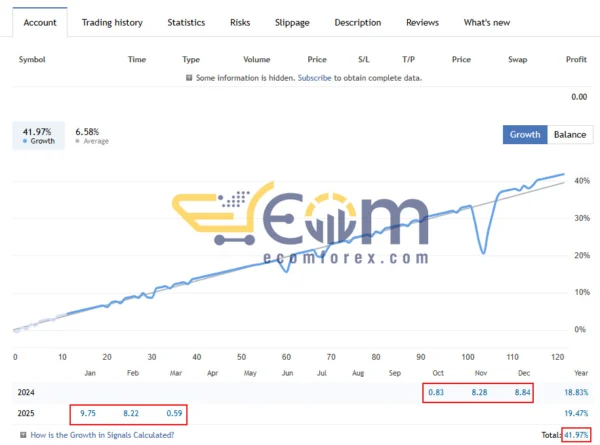Click the hidden information notice icon

pyautogui.click(x=190, y=78)
